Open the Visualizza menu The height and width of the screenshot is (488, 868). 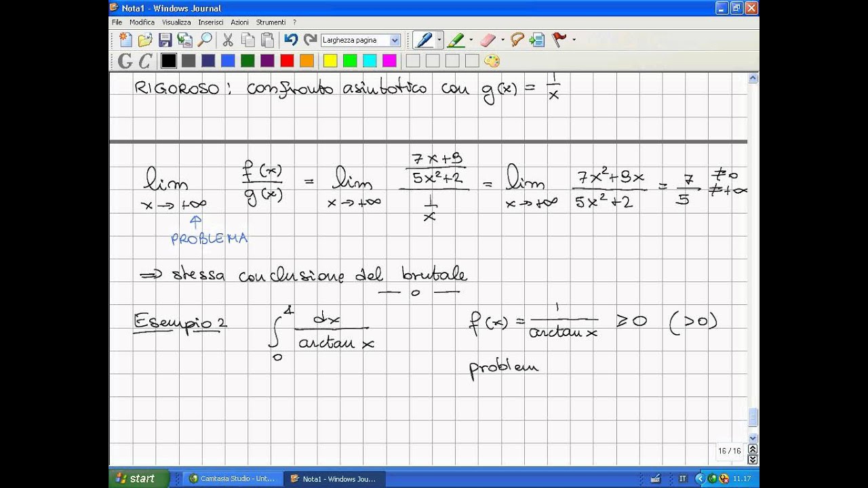(176, 22)
